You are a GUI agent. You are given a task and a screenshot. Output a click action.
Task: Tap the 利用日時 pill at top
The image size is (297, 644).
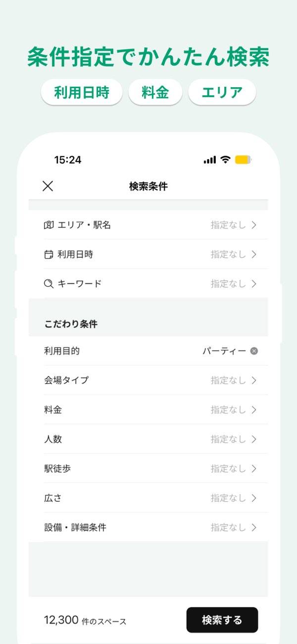point(82,93)
